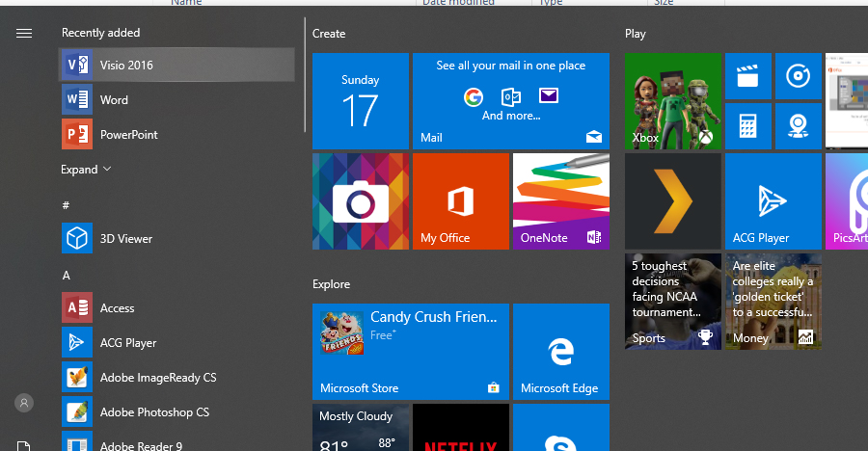The width and height of the screenshot is (868, 451).
Task: Open the Maps webcam-pin tile
Action: click(x=799, y=126)
